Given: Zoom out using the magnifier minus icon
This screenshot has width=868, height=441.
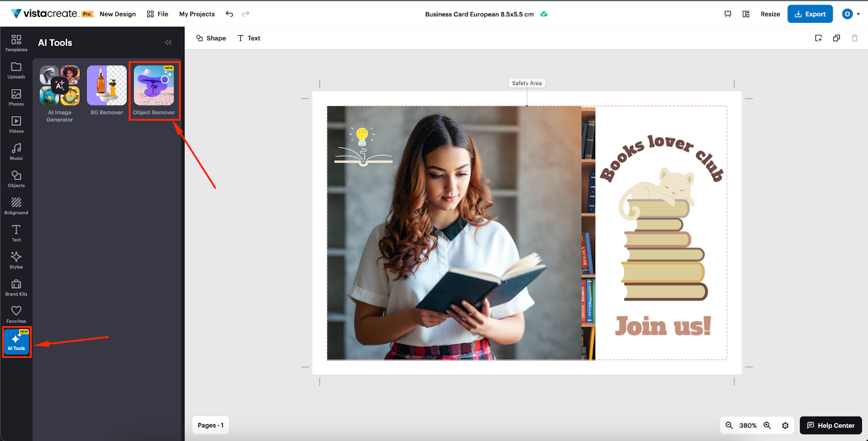Looking at the screenshot, I should (x=729, y=425).
